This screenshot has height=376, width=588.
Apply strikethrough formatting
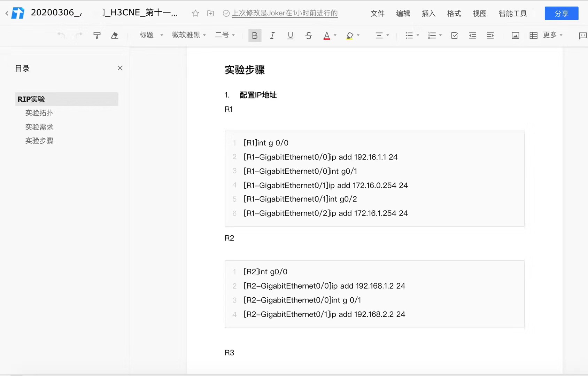pos(308,36)
